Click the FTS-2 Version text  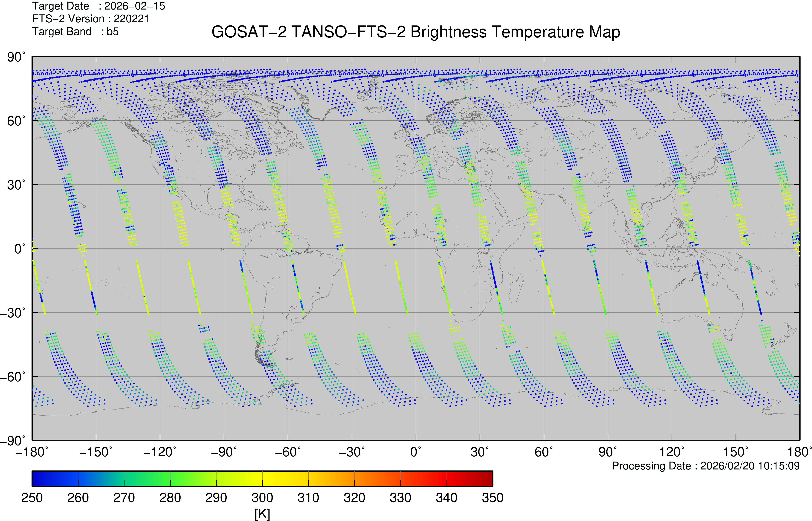[x=90, y=19]
